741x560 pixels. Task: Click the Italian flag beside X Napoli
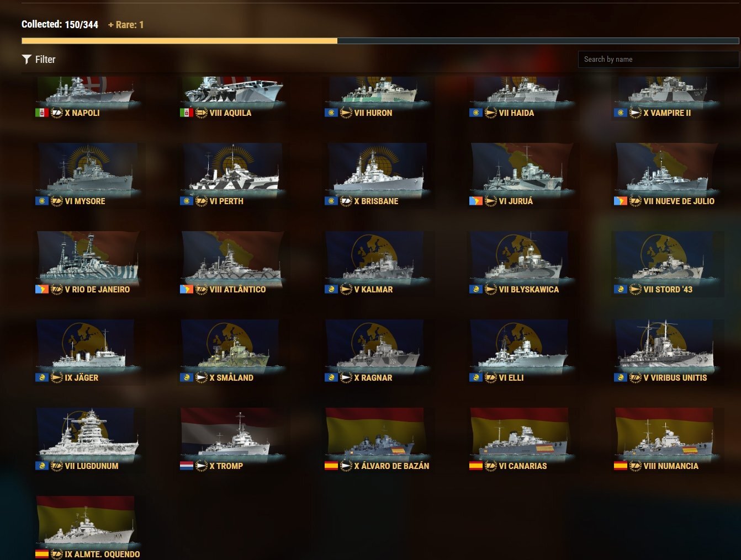coord(42,113)
